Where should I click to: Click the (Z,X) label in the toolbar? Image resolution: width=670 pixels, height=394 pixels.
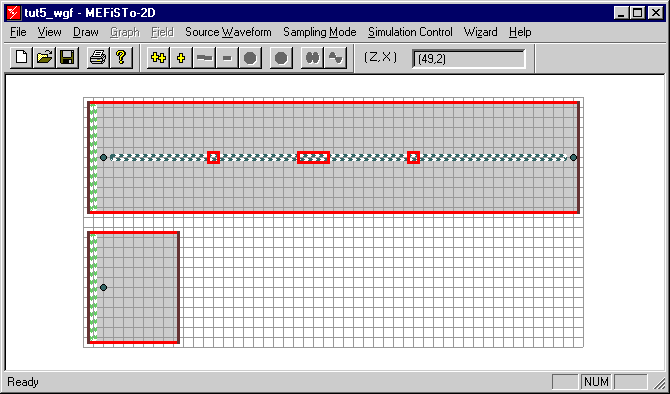380,57
